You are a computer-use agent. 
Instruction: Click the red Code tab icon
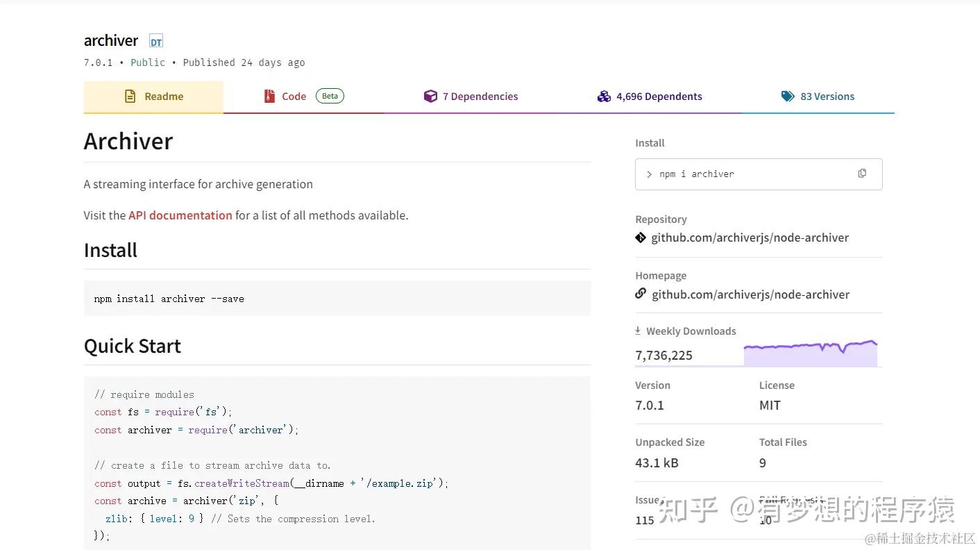pyautogui.click(x=269, y=96)
